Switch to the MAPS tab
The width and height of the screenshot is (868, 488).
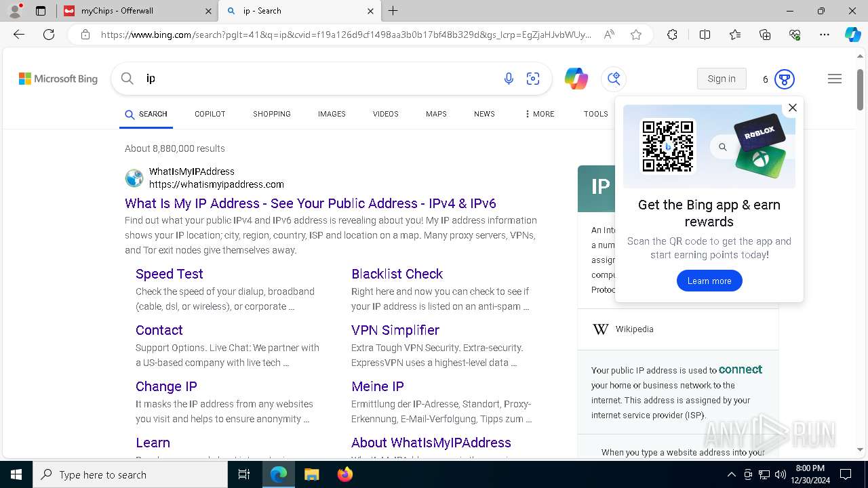[x=436, y=114]
